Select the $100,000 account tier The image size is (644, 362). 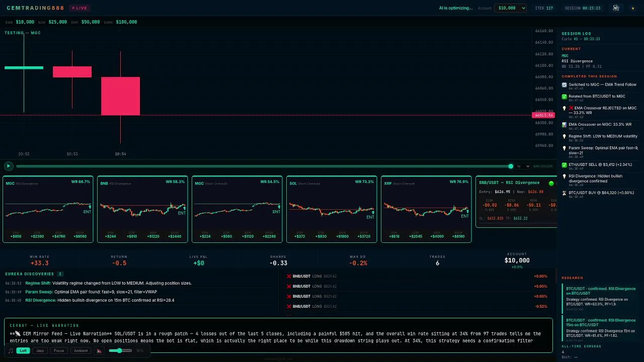(126, 22)
